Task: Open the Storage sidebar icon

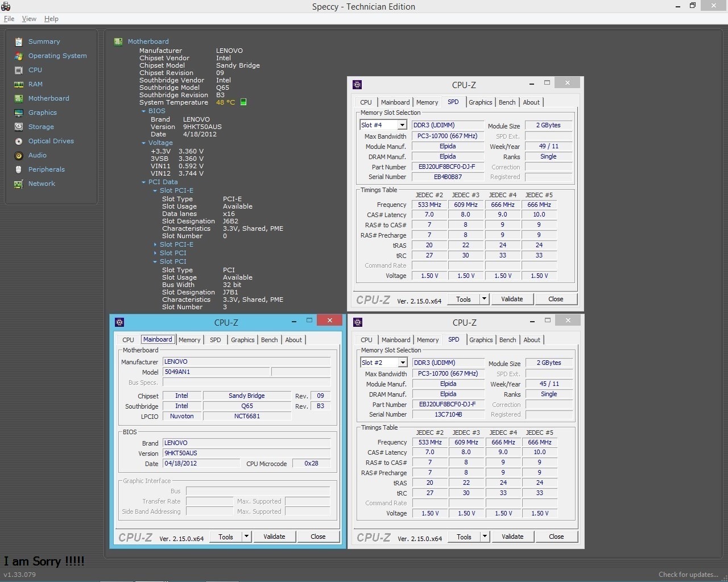Action: (x=19, y=127)
